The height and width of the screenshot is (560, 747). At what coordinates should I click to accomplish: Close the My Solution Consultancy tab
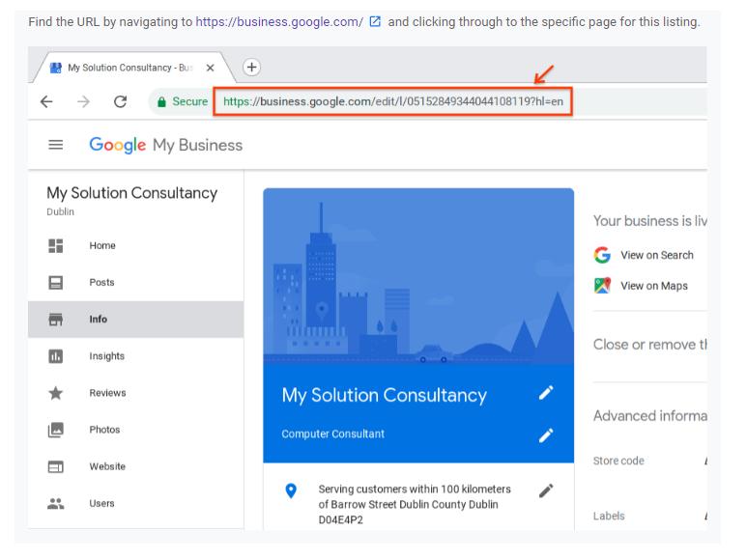(x=210, y=68)
